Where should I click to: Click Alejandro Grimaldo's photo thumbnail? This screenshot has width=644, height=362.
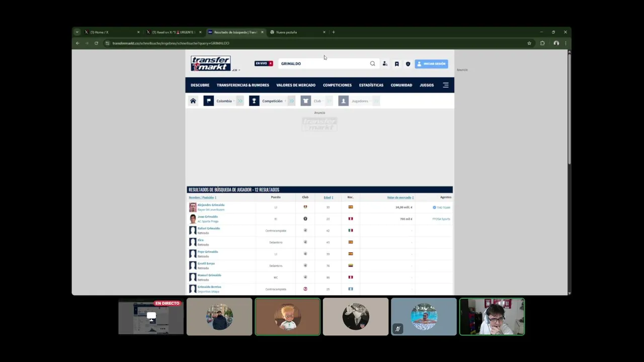(x=193, y=207)
